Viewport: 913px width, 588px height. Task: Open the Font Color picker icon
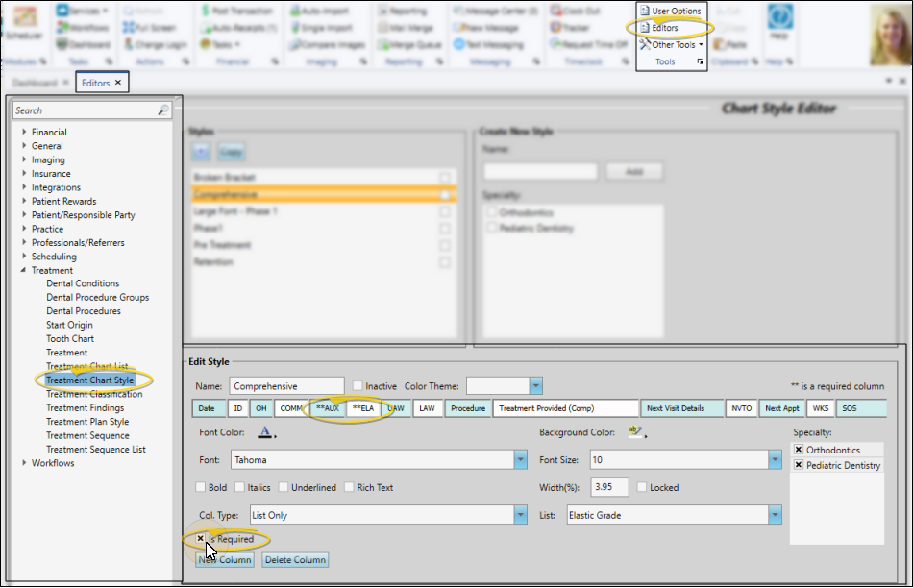266,434
